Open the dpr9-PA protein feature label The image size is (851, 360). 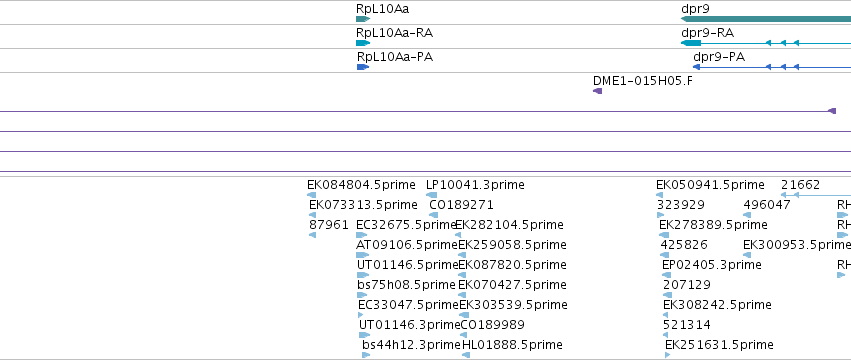[719, 57]
